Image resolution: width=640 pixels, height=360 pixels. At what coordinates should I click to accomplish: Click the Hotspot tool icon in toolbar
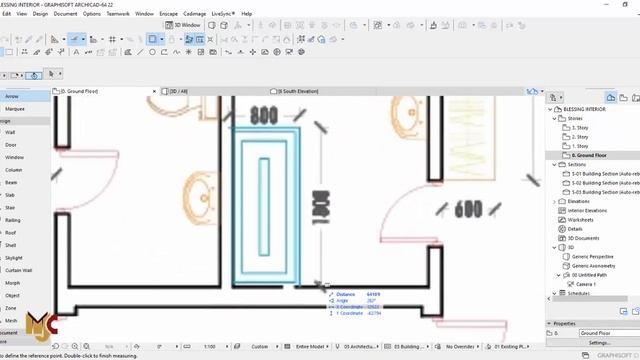(189, 52)
